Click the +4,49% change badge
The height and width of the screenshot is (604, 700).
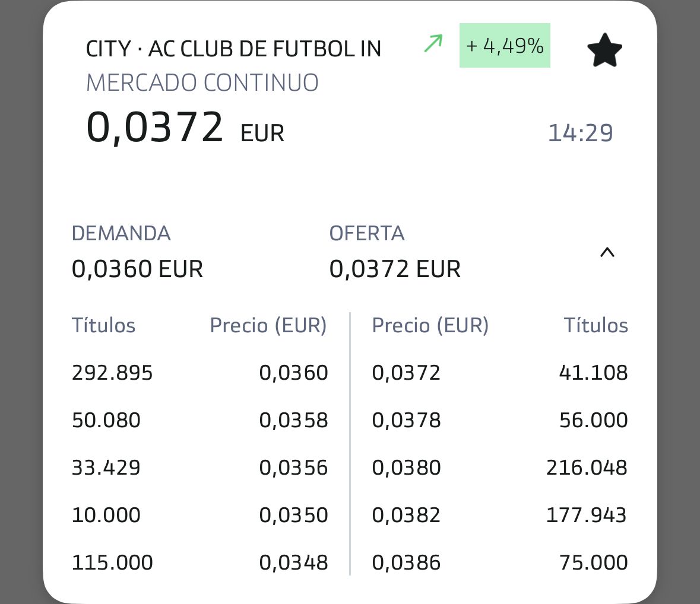(505, 46)
